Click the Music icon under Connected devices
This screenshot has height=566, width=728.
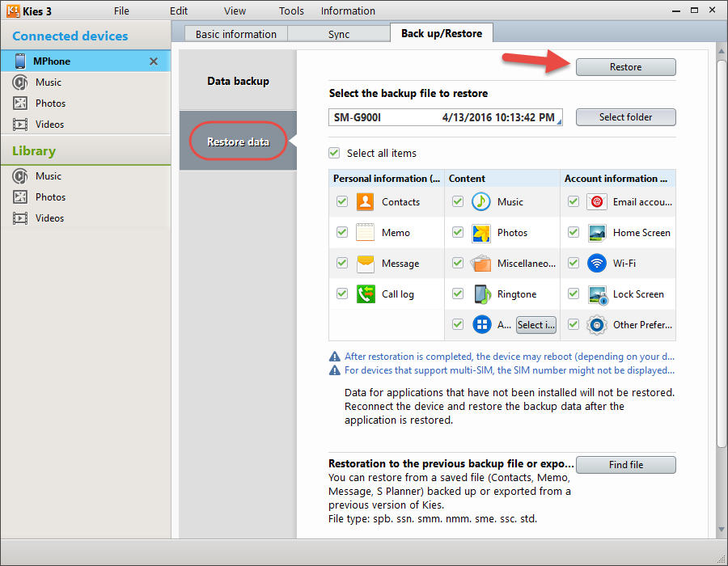[x=20, y=82]
